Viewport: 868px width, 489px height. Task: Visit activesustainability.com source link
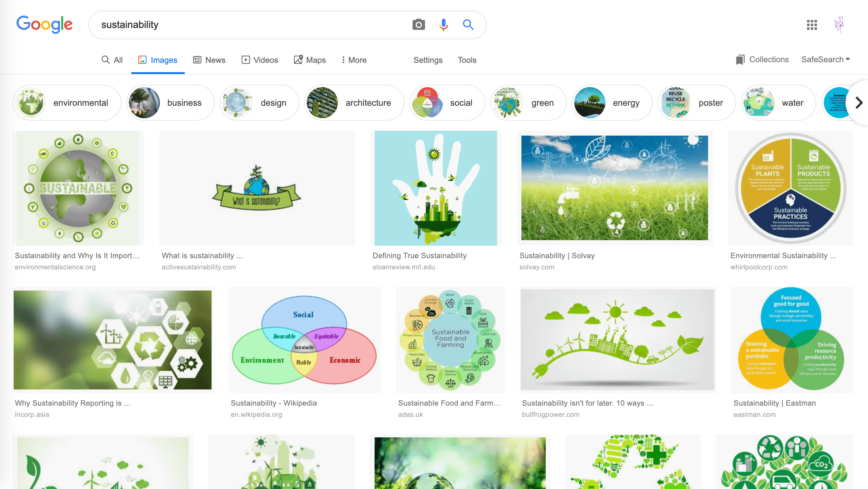pyautogui.click(x=199, y=267)
